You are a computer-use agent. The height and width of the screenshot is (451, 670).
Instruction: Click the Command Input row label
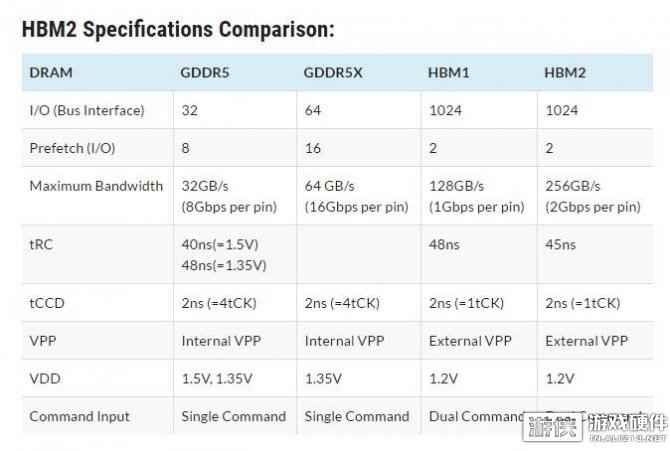pos(79,416)
